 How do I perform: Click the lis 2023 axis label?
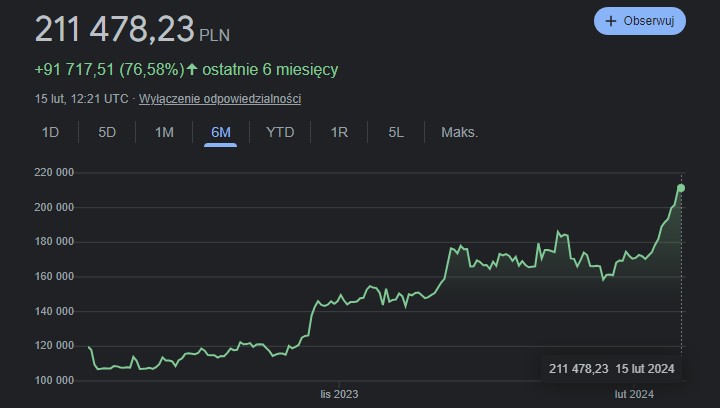(339, 394)
